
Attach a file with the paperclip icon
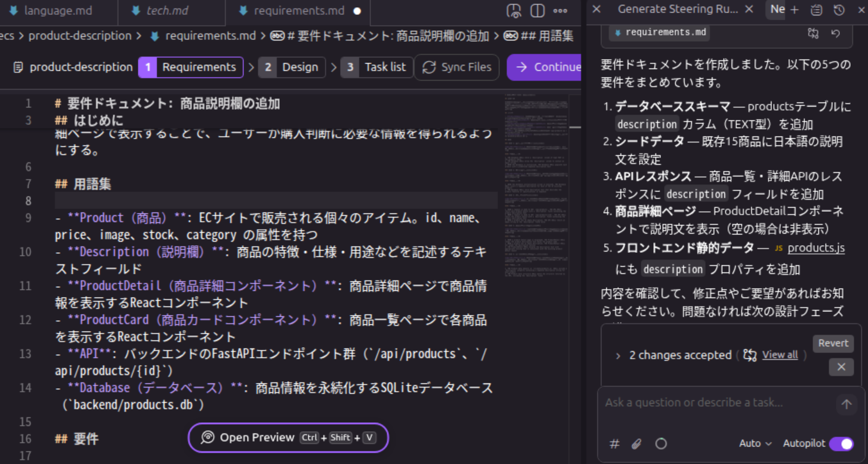pos(636,444)
